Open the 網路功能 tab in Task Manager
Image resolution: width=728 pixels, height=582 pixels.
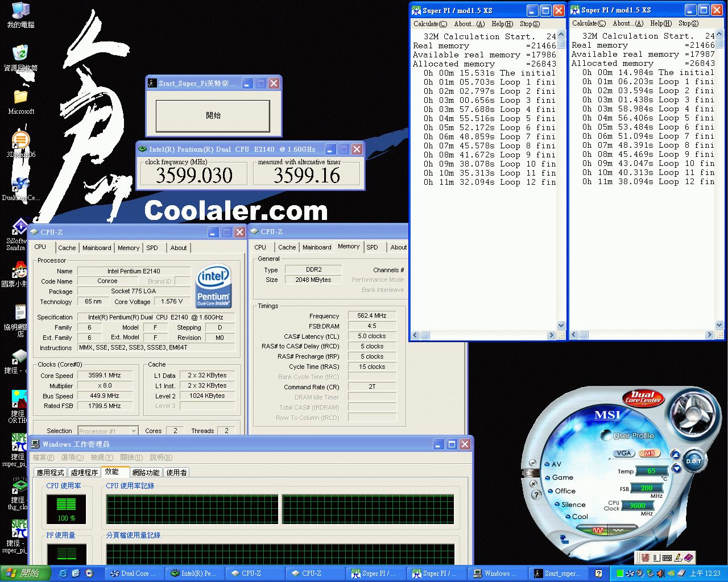tap(146, 472)
